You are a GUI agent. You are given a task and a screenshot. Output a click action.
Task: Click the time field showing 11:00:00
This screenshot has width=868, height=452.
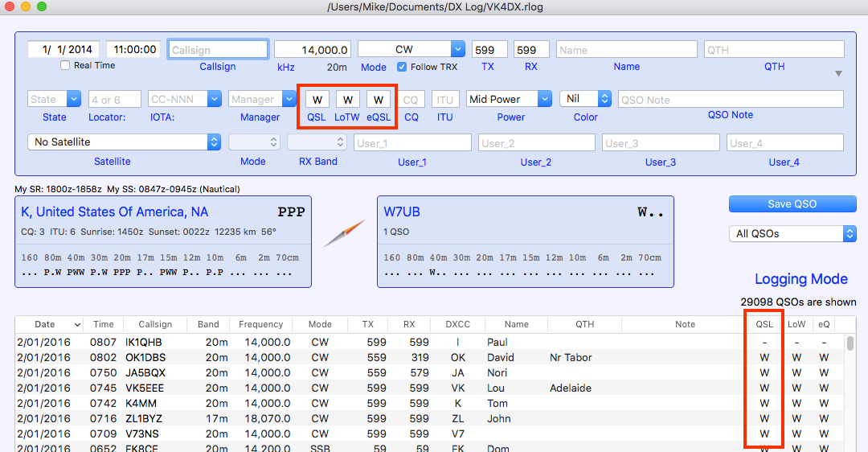[x=134, y=49]
